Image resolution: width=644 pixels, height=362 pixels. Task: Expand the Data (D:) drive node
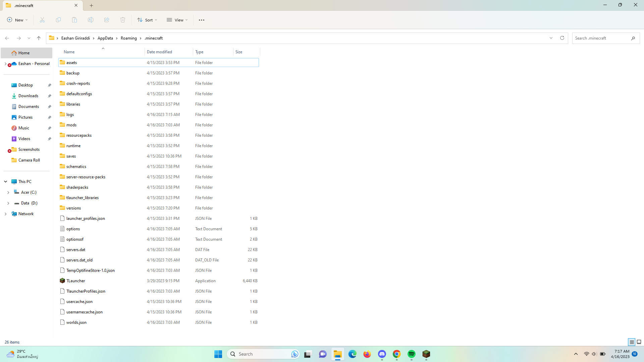click(x=8, y=203)
